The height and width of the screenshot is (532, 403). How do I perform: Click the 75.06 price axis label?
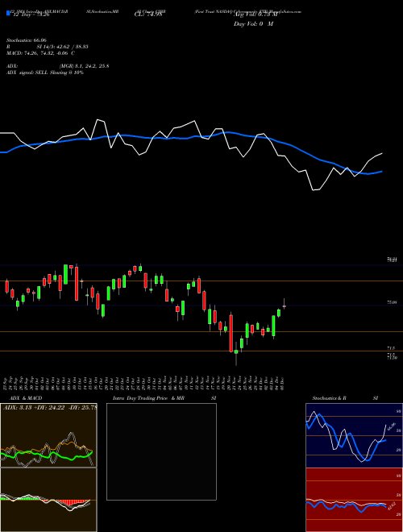pyautogui.click(x=392, y=302)
